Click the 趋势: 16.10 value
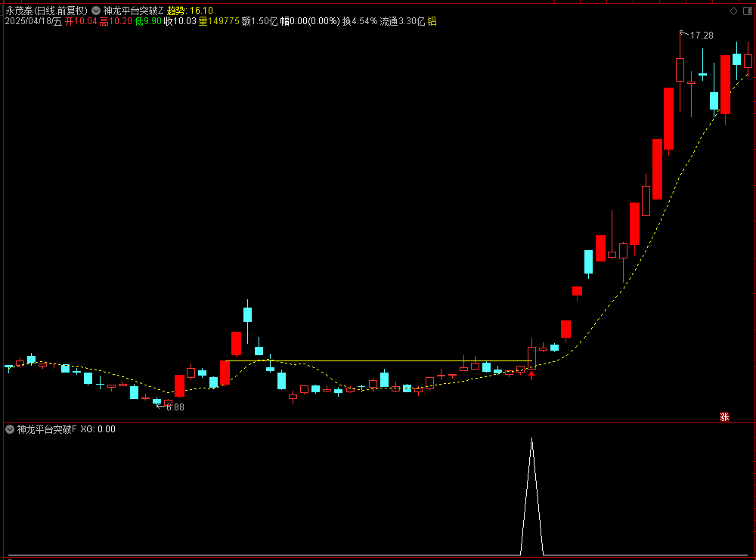 coord(190,10)
